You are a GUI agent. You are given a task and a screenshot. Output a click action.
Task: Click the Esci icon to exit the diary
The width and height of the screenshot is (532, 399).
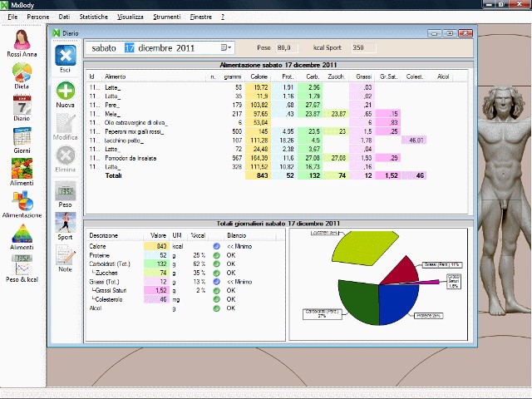[x=66, y=57]
